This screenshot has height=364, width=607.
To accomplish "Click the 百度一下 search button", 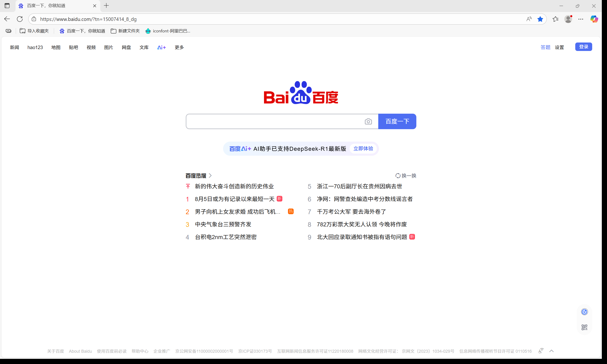I will tap(397, 121).
